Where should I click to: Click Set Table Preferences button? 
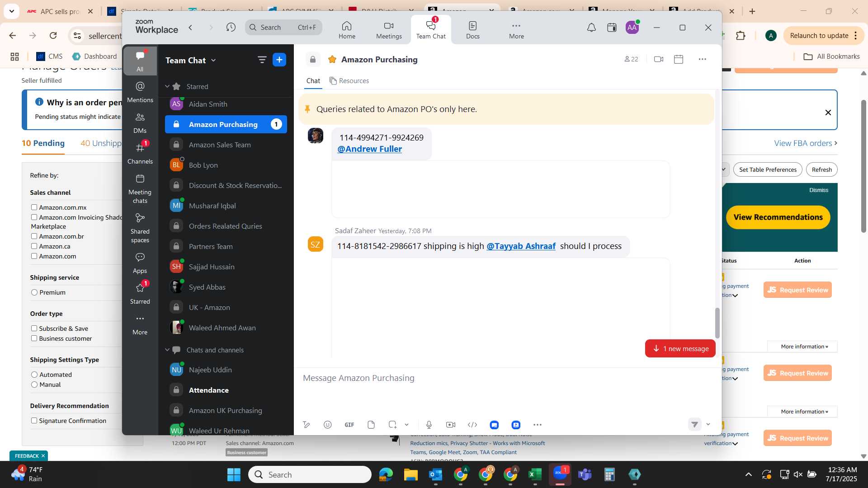[768, 169]
